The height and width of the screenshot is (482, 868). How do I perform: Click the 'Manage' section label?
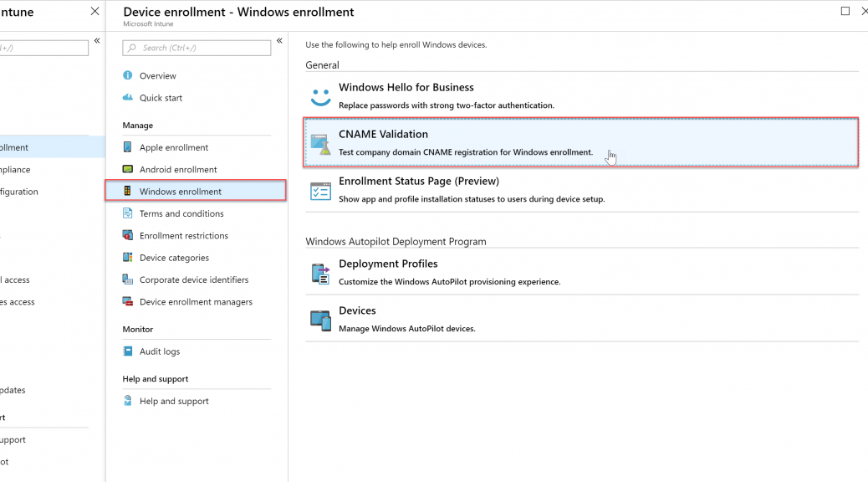click(x=137, y=126)
